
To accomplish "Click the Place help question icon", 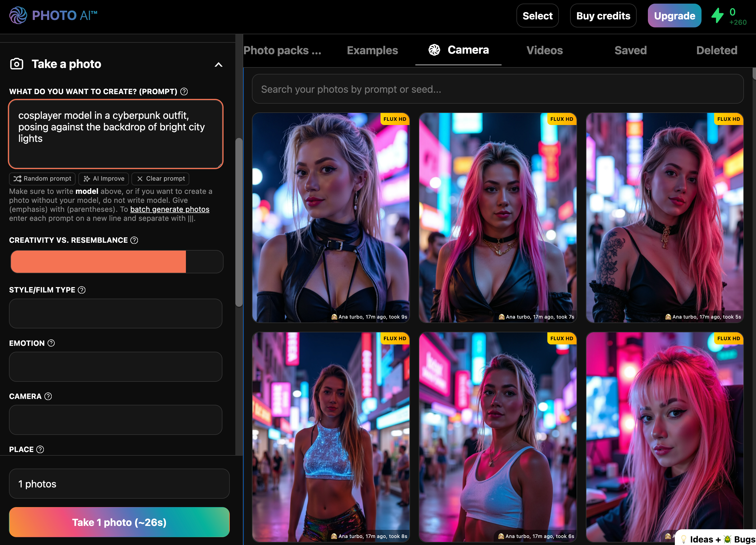I will (40, 449).
